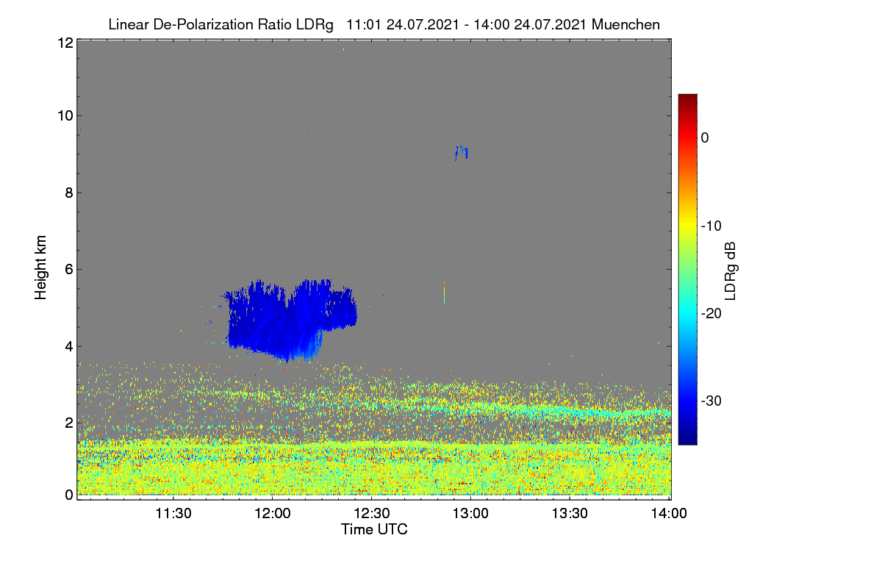The height and width of the screenshot is (588, 882).
Task: Click the height tick label 12
Action: [65, 43]
